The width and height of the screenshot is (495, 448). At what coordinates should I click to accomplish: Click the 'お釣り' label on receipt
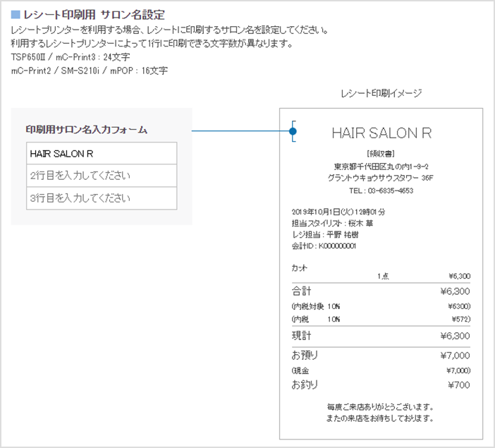pyautogui.click(x=305, y=385)
